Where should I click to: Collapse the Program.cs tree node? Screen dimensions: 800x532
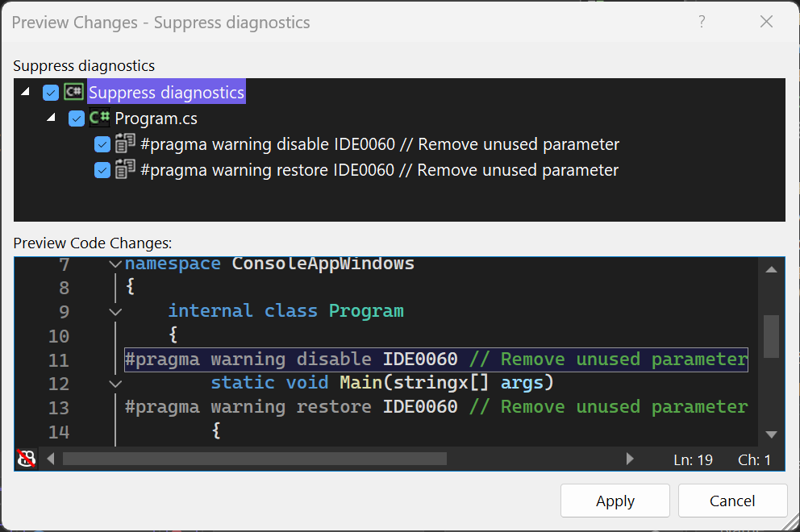click(x=51, y=118)
